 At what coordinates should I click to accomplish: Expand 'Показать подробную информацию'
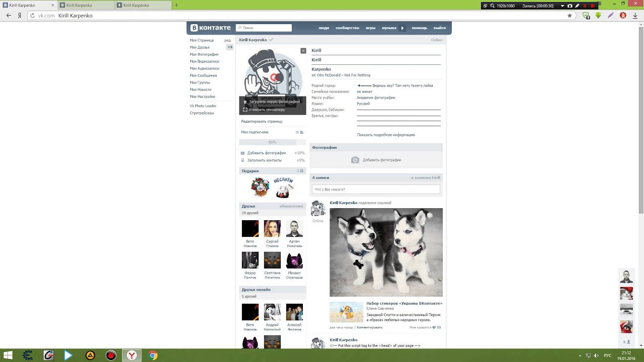(x=386, y=135)
